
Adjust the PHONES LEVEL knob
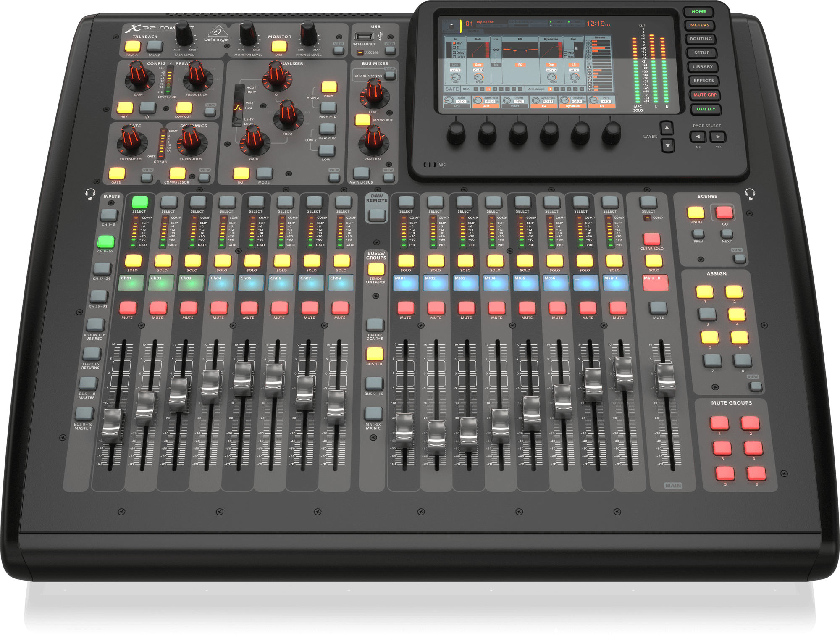click(x=309, y=34)
